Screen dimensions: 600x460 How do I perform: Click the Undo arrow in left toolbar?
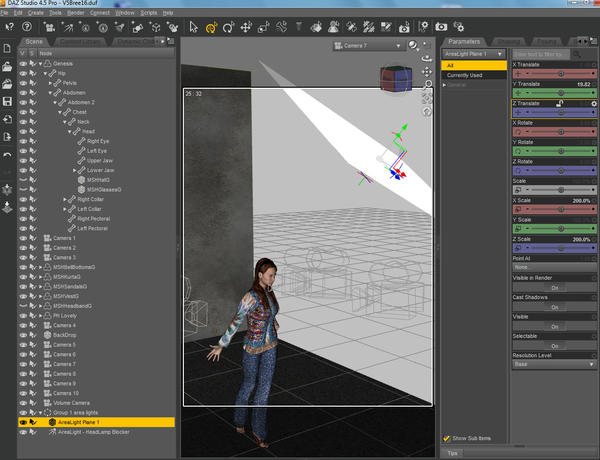(8, 155)
